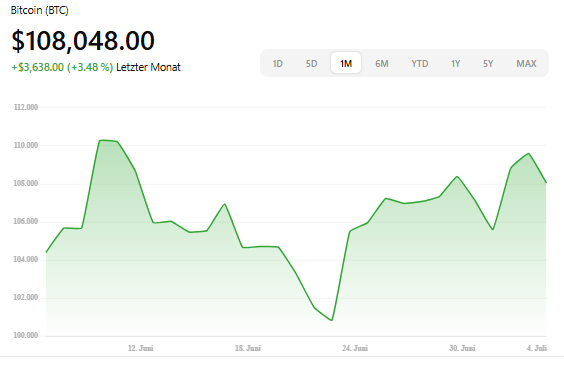This screenshot has height=367, width=564.
Task: Click the 104.000 y-axis label
Action: 26,259
